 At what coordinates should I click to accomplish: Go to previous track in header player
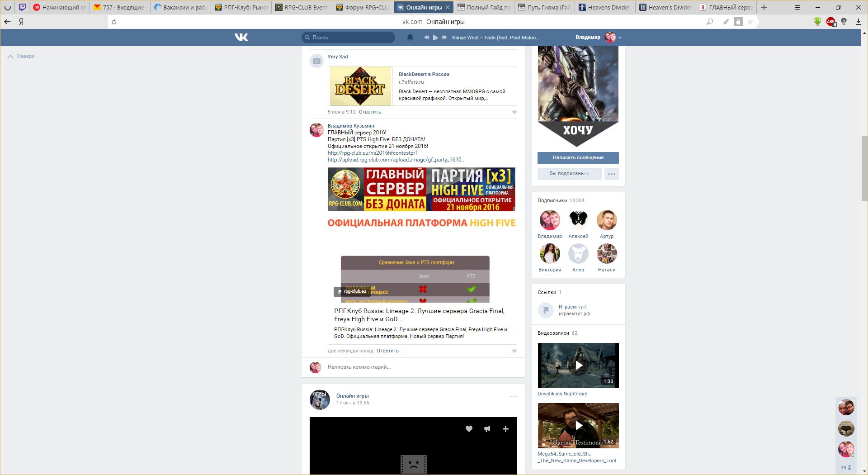(x=426, y=38)
